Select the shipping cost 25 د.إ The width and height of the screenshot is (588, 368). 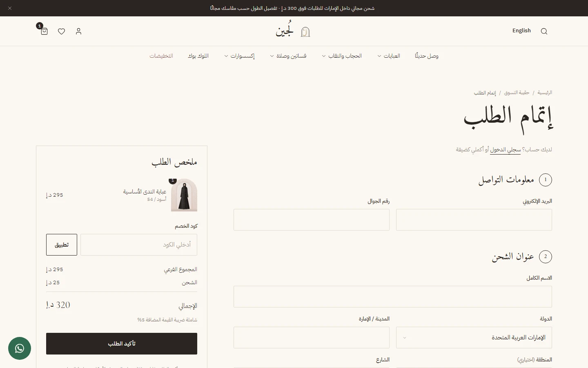click(x=53, y=283)
